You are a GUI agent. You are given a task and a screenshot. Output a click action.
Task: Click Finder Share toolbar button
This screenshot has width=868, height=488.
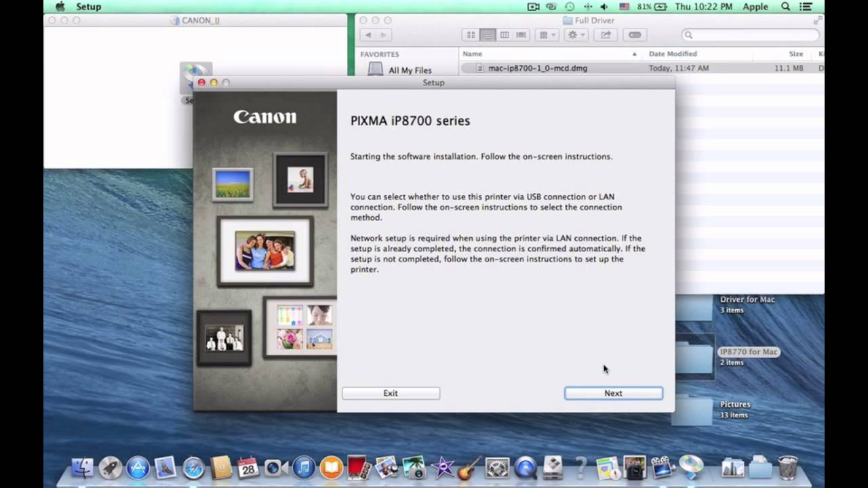pos(606,35)
